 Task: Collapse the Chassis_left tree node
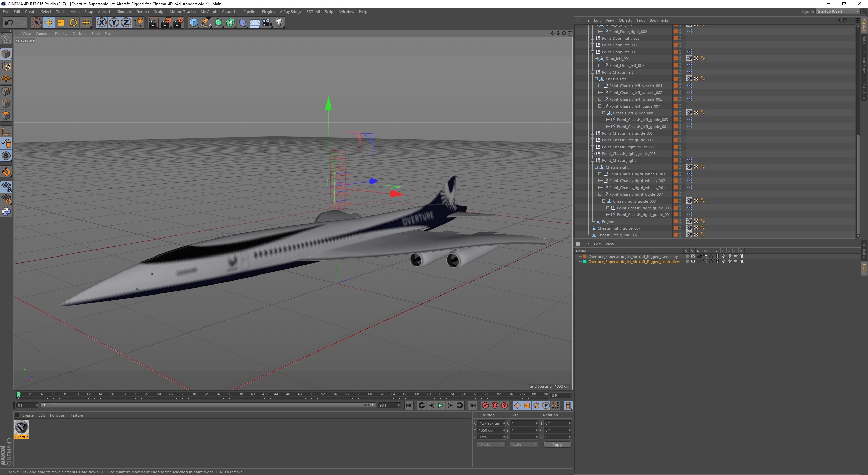coord(596,79)
